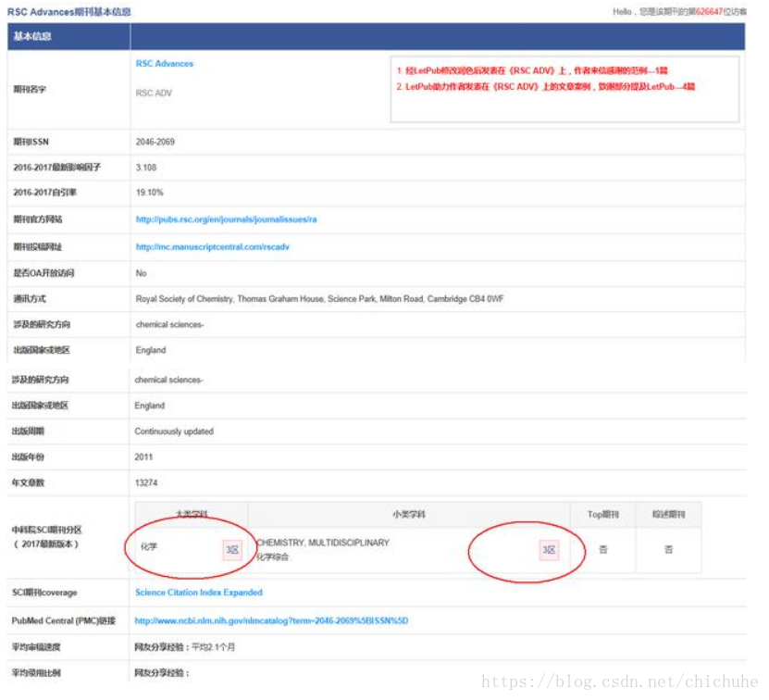
Task: Select the ISSN value 2046-2069
Action: 155,142
